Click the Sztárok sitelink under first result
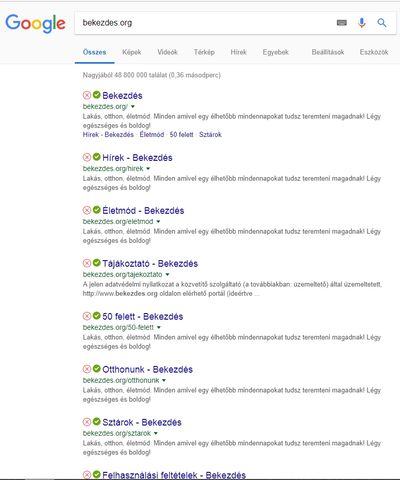 pos(210,135)
